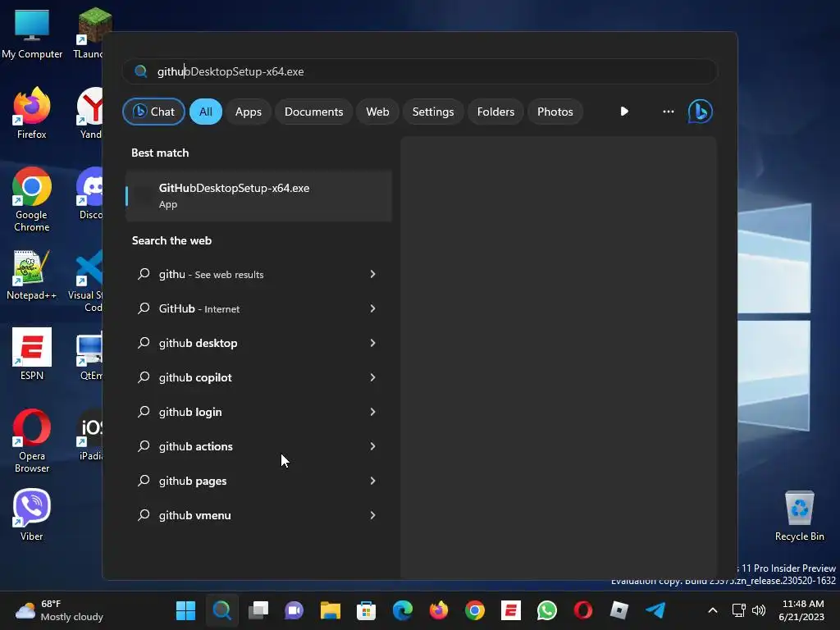Viewport: 840px width, 630px height.
Task: Open File Explorer from taskbar
Action: pyautogui.click(x=331, y=610)
